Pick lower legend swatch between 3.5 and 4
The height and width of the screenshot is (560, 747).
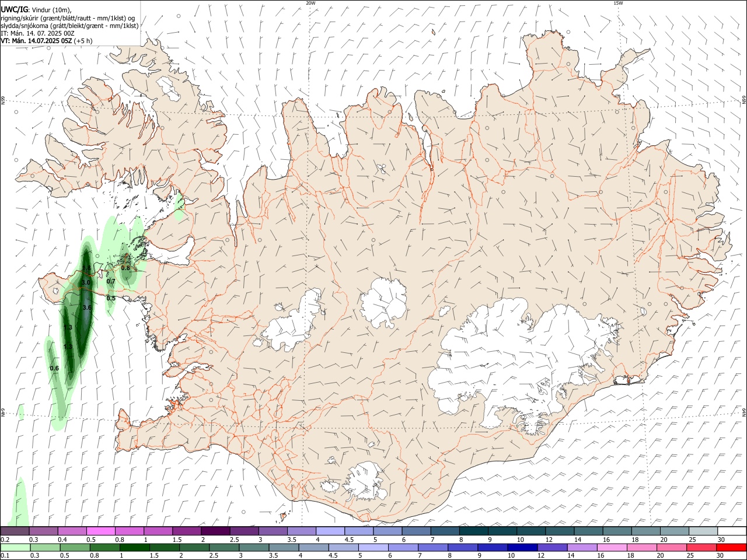(283, 547)
